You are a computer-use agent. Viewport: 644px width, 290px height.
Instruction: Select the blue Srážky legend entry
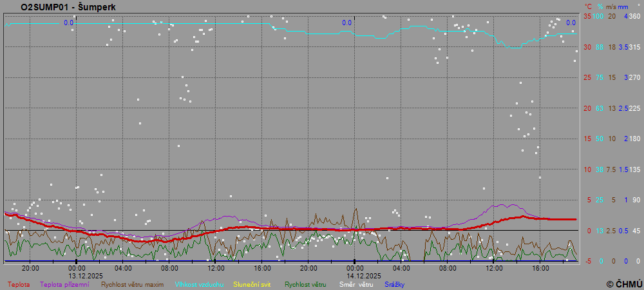pyautogui.click(x=395, y=284)
